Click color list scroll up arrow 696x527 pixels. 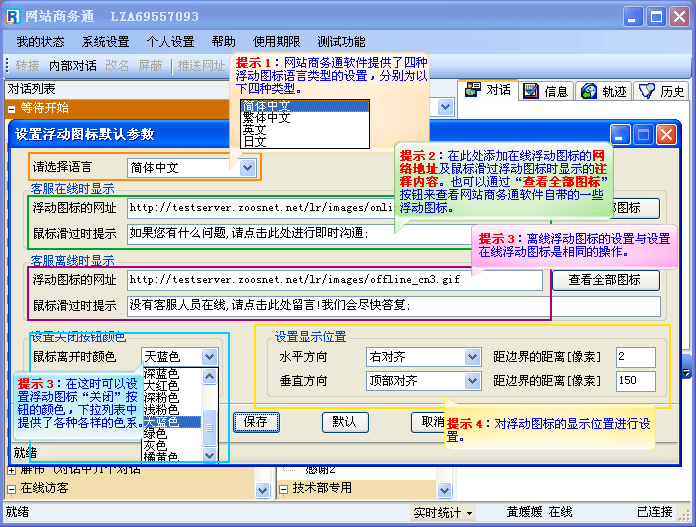[x=210, y=376]
